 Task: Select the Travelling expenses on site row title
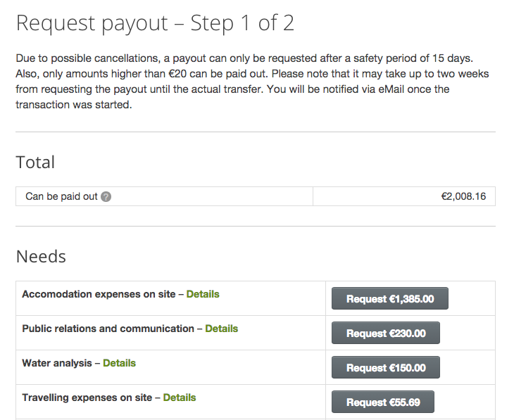(x=87, y=397)
